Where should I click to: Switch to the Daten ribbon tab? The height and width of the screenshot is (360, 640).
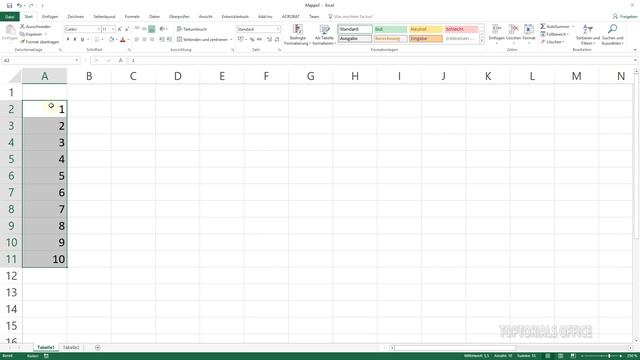pyautogui.click(x=154, y=17)
